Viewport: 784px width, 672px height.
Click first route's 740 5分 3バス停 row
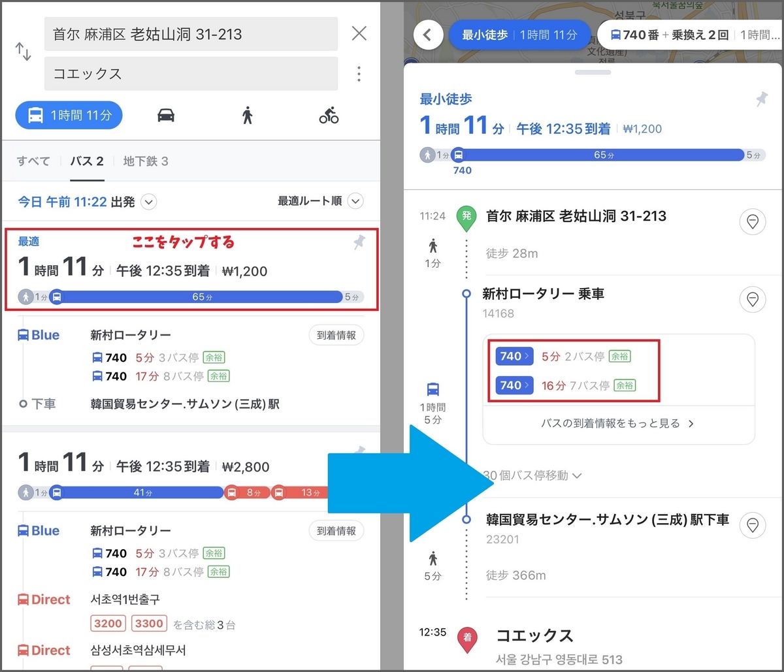pyautogui.click(x=159, y=357)
